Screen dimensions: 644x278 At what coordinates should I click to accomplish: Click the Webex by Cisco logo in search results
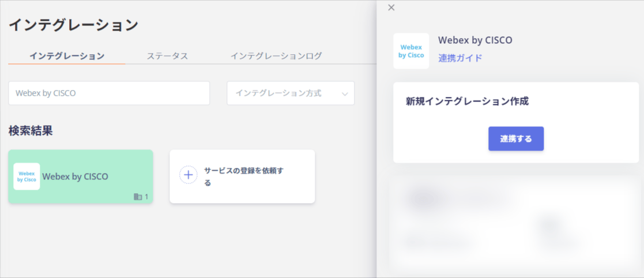[27, 176]
